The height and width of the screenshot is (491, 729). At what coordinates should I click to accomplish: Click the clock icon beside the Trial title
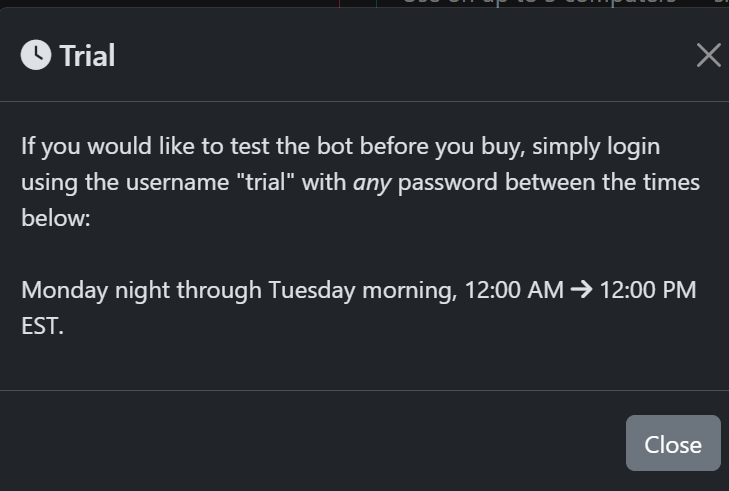35,55
